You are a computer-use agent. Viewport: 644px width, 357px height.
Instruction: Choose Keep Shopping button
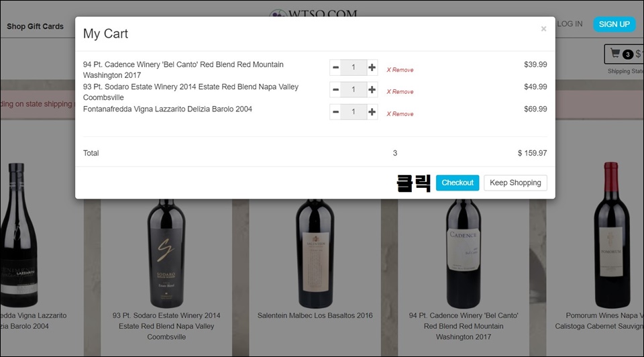click(515, 183)
